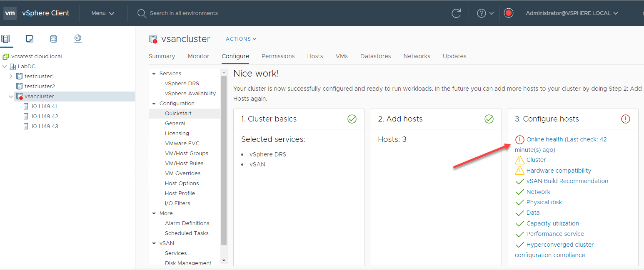
Task: Click the refresh icon in top bar
Action: click(456, 13)
